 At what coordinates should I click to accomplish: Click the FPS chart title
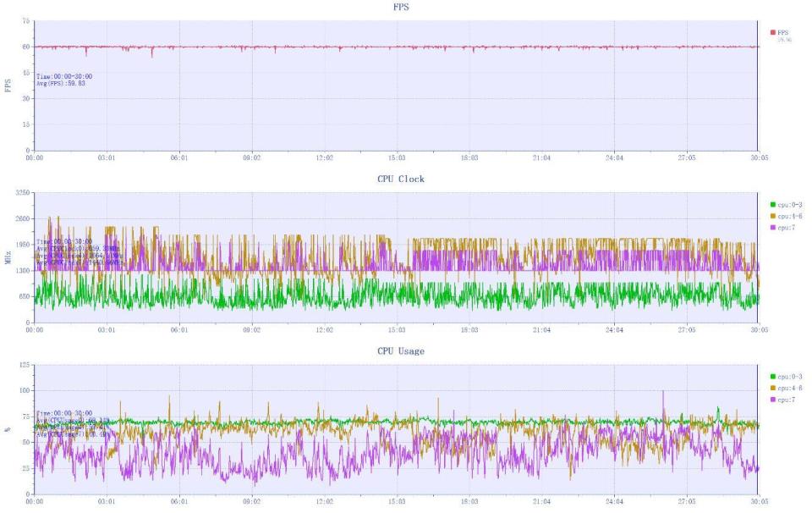pyautogui.click(x=401, y=7)
